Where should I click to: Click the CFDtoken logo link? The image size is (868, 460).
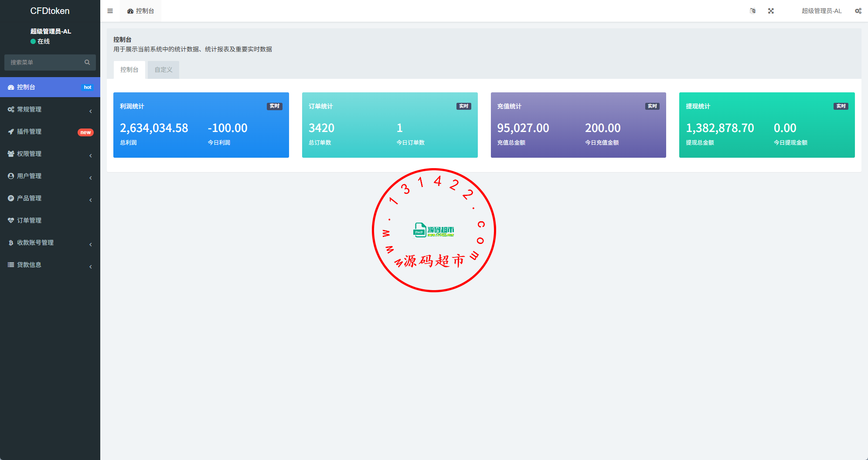50,11
